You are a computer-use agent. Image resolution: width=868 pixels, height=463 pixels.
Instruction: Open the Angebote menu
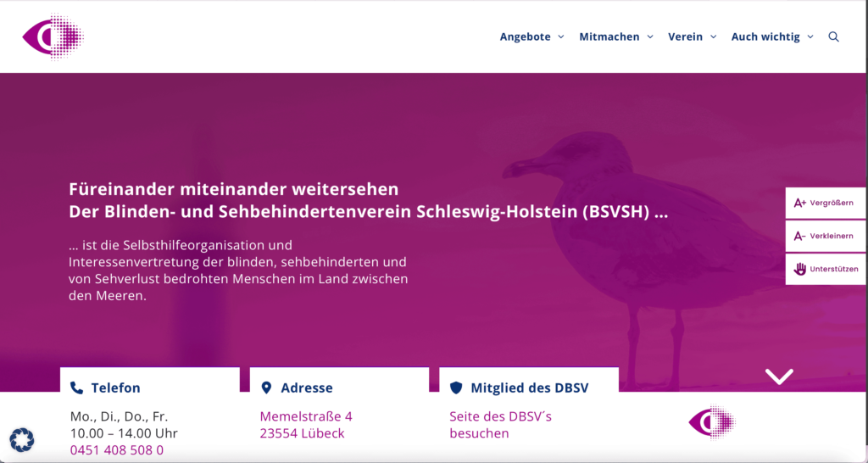(x=526, y=36)
